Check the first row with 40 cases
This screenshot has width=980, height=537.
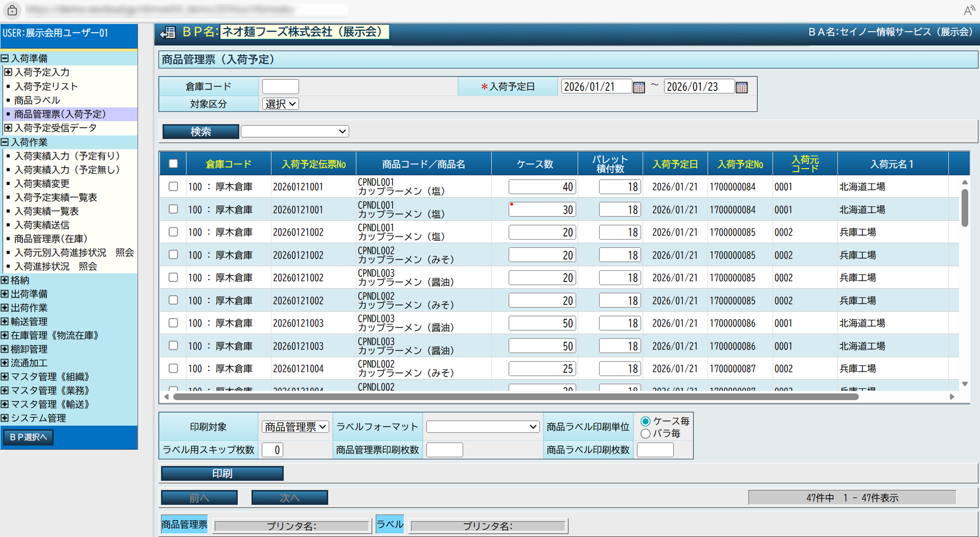click(x=173, y=186)
